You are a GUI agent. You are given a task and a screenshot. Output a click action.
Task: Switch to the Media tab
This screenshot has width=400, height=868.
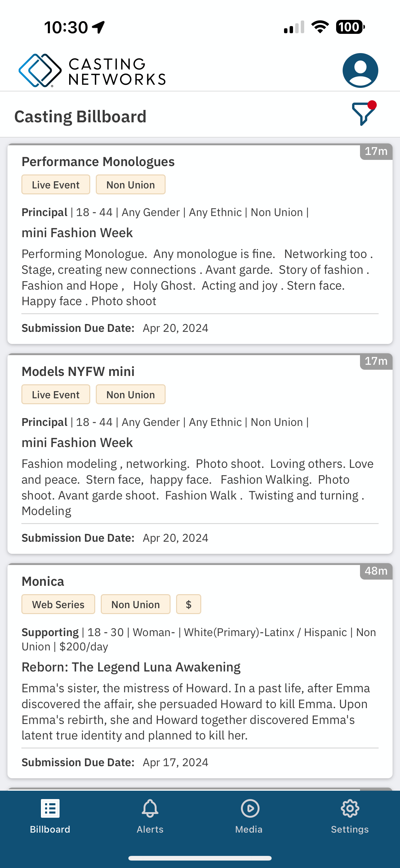pos(249,816)
